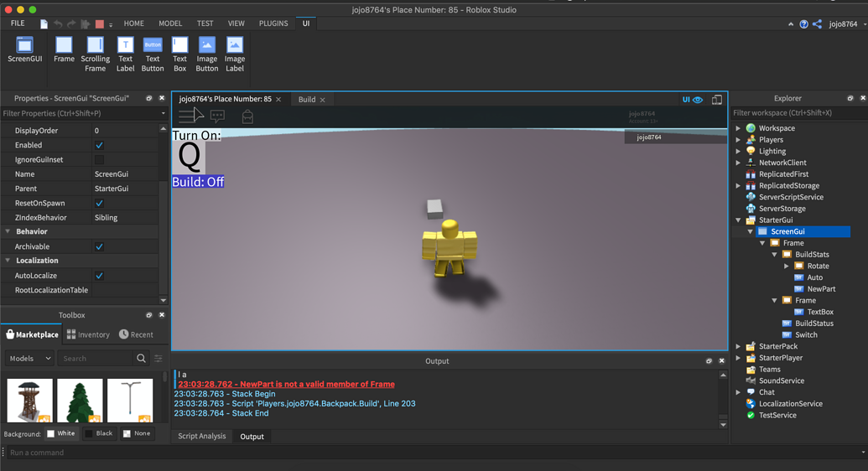Collapse the Behavior property section
Viewport: 868px width, 471px height.
[8, 231]
